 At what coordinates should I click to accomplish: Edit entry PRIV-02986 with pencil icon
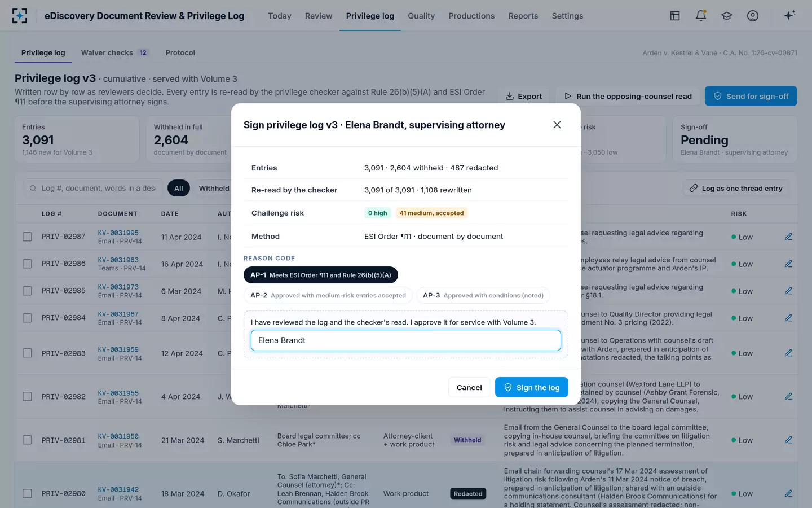788,264
